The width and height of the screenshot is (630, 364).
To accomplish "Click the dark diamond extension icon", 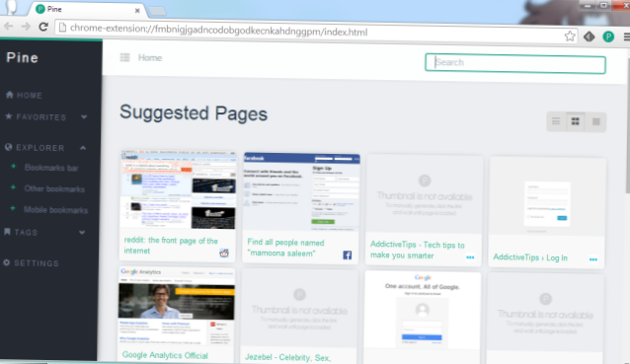I will pyautogui.click(x=589, y=36).
